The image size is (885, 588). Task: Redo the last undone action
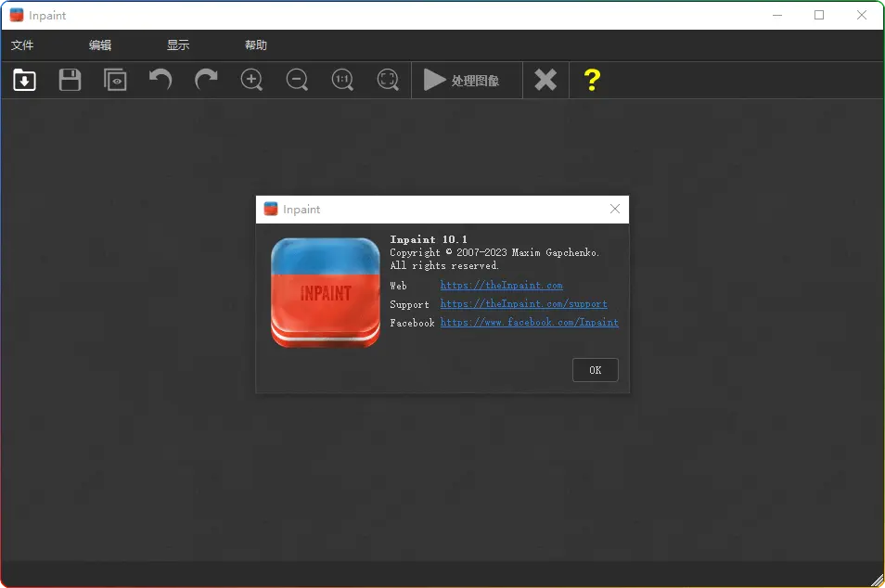click(206, 81)
